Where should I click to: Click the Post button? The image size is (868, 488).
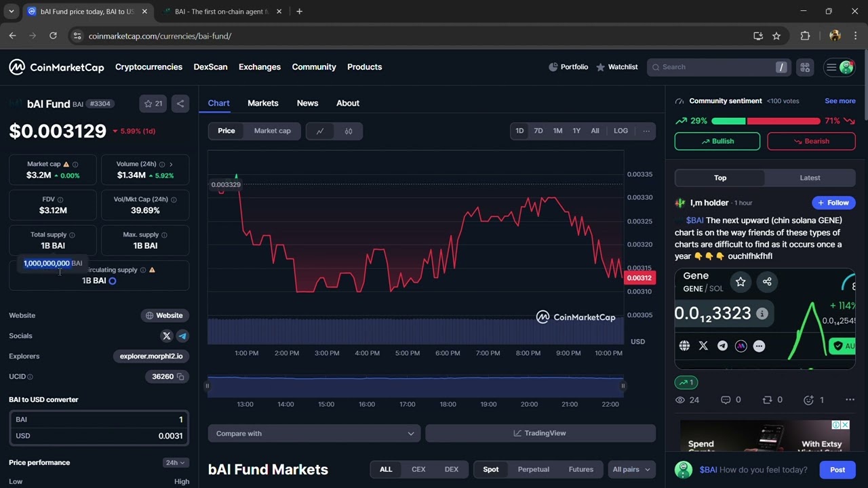[837, 470]
